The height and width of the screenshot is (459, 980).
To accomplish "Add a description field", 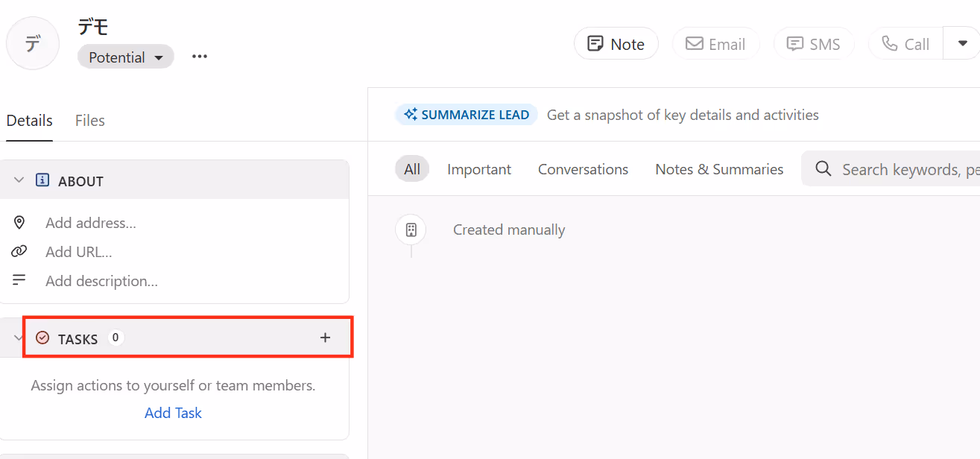I will click(x=101, y=281).
